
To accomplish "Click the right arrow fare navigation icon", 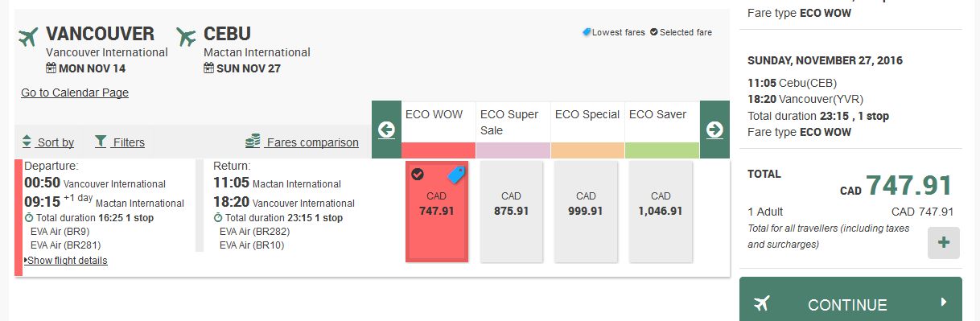I will (714, 130).
